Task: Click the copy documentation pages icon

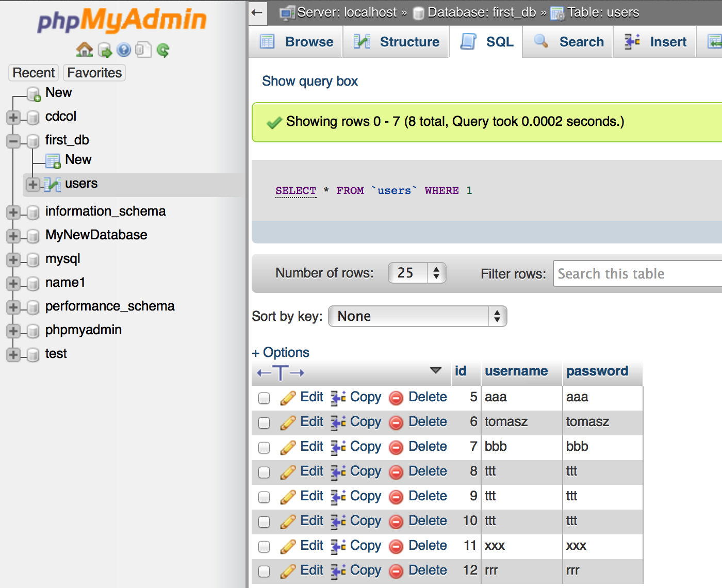Action: click(143, 50)
